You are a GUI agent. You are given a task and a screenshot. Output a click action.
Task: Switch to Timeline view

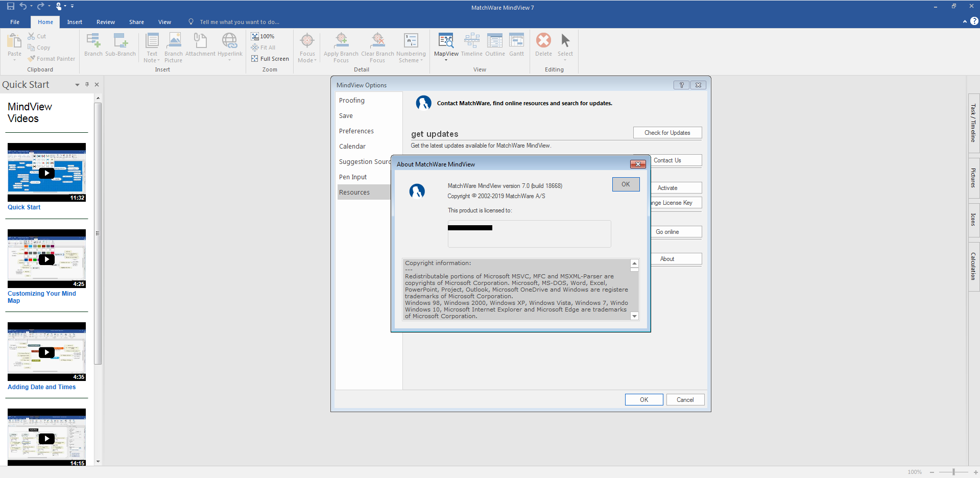click(x=471, y=45)
